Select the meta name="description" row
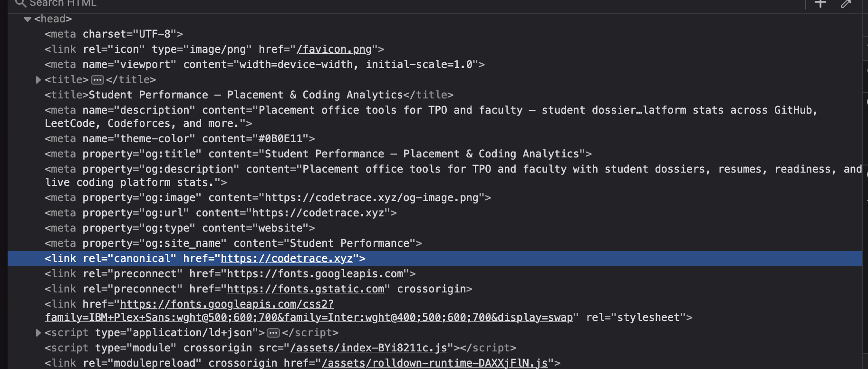This screenshot has height=369, width=868. [x=431, y=117]
